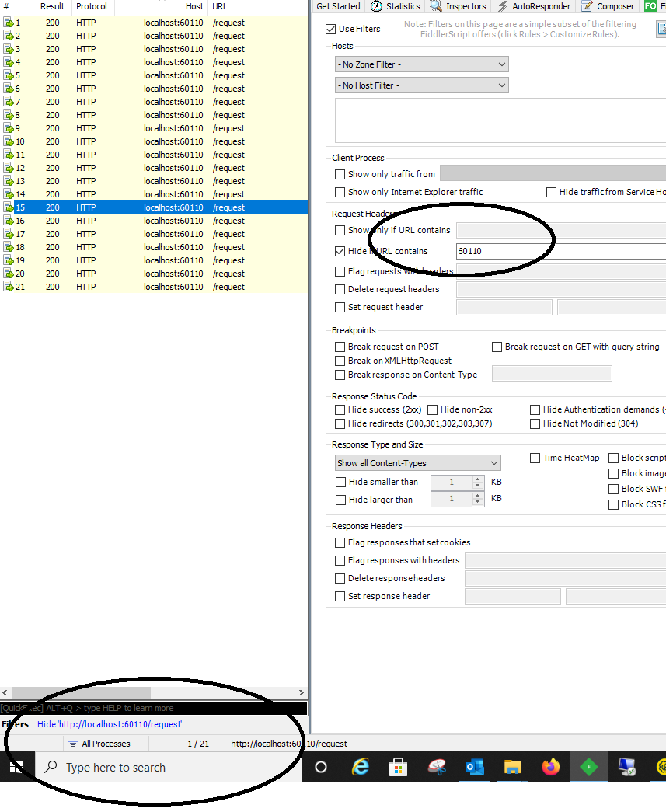This screenshot has width=666, height=812.
Task: Switch to the Composer tab
Action: [x=608, y=6]
